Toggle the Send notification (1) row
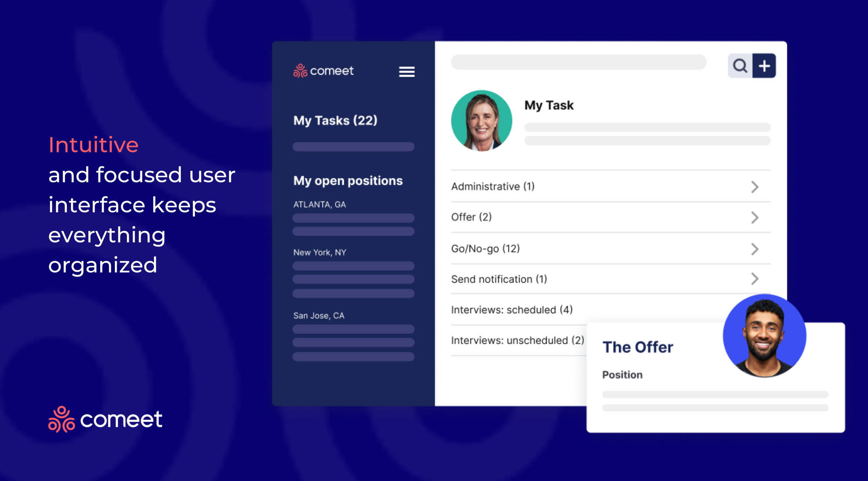The height and width of the screenshot is (481, 868). click(x=604, y=279)
